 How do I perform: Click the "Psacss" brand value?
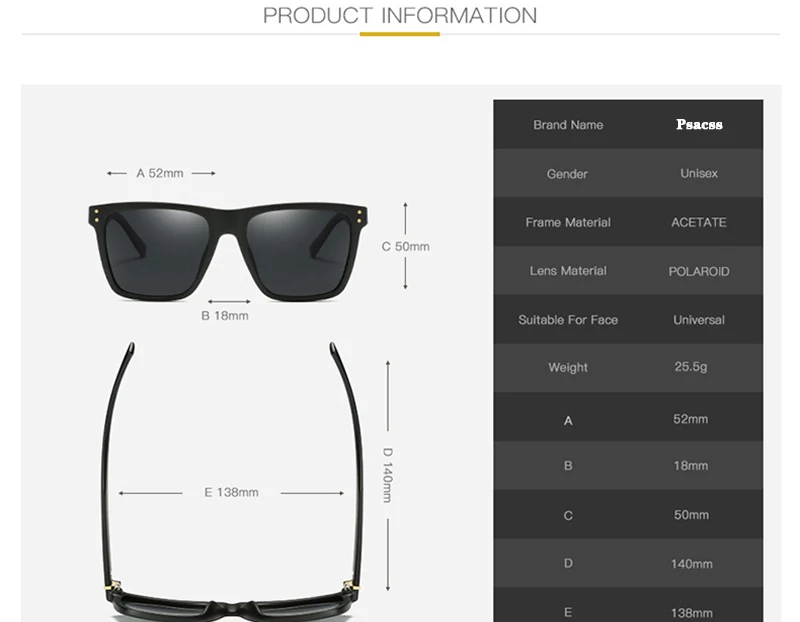[x=699, y=125]
